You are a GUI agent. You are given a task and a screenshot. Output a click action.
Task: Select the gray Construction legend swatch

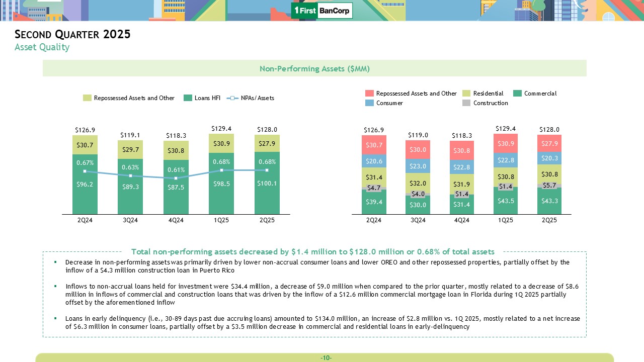[x=466, y=103]
